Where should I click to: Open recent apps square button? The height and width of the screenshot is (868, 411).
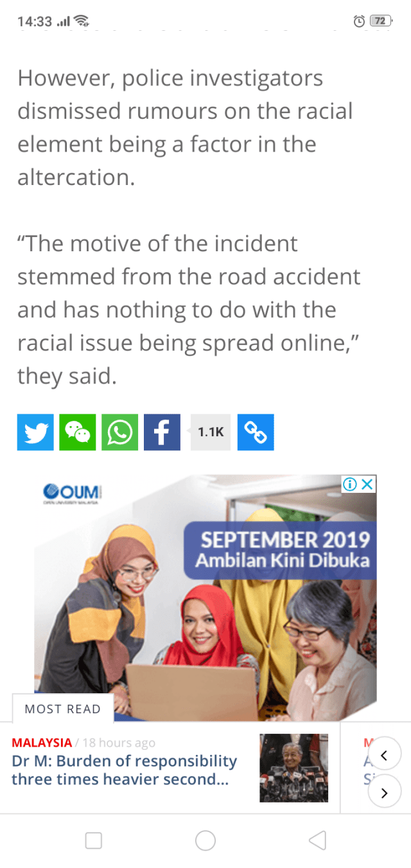point(94,840)
